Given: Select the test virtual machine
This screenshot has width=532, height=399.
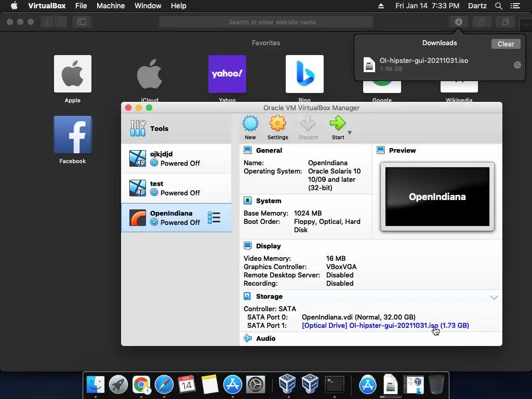Looking at the screenshot, I should click(x=177, y=188).
